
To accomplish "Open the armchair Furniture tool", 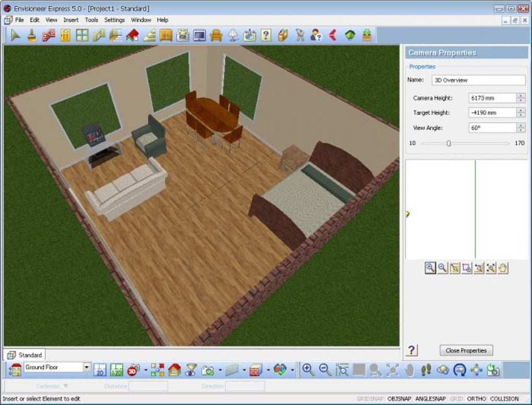I will [216, 35].
